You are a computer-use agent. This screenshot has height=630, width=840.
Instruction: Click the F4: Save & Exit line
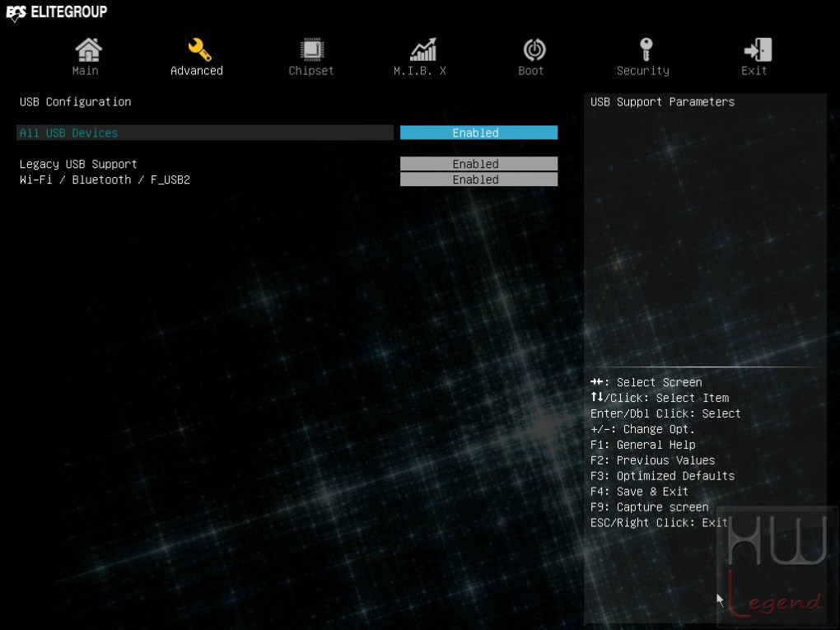click(639, 492)
